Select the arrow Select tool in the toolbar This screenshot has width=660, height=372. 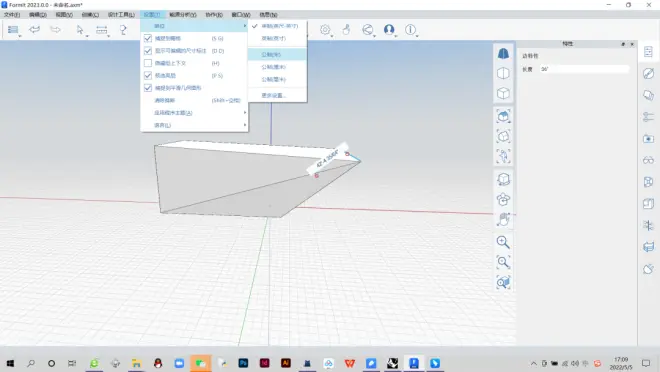point(80,29)
